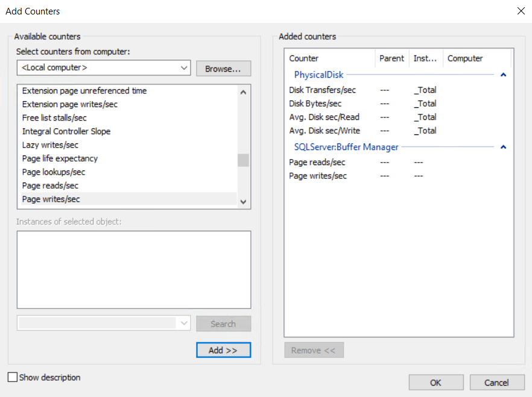Open the Local computer dropdown

pyautogui.click(x=104, y=67)
